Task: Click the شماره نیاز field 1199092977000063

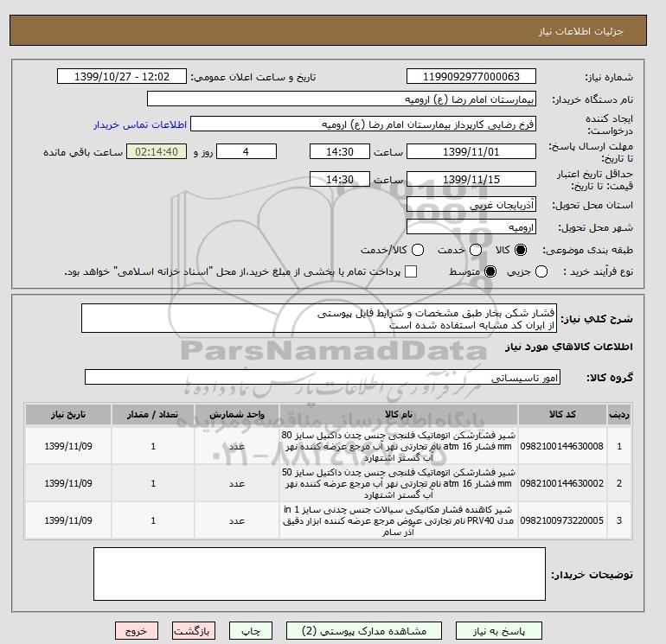Action: tap(471, 76)
